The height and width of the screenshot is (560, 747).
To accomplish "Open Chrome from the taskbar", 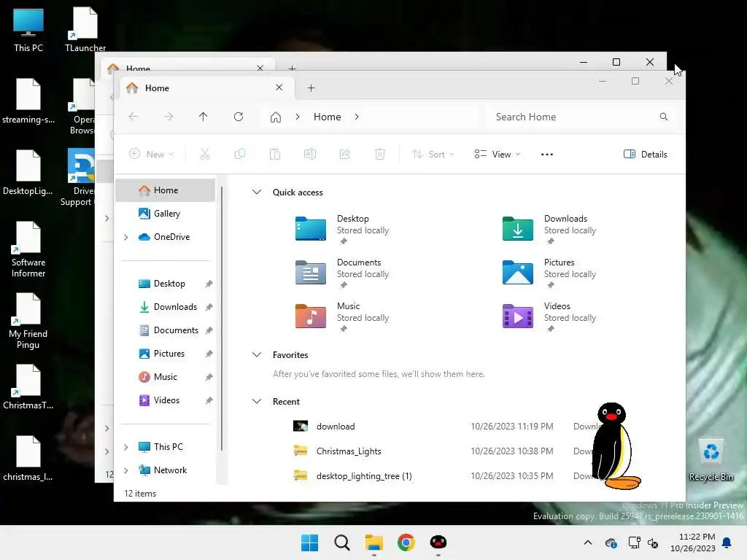I will 406,542.
